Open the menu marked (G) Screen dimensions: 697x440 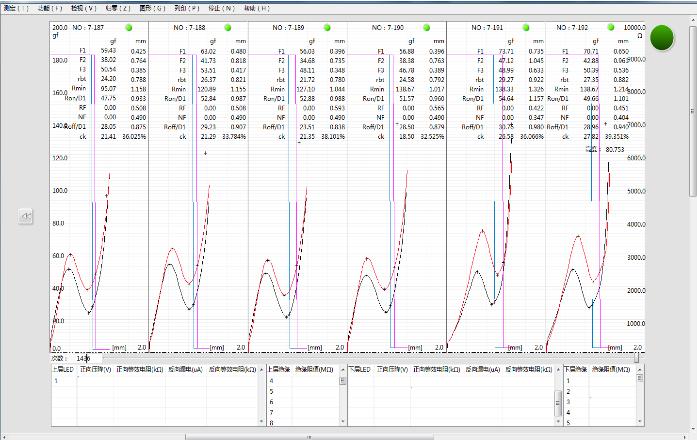pyautogui.click(x=153, y=7)
